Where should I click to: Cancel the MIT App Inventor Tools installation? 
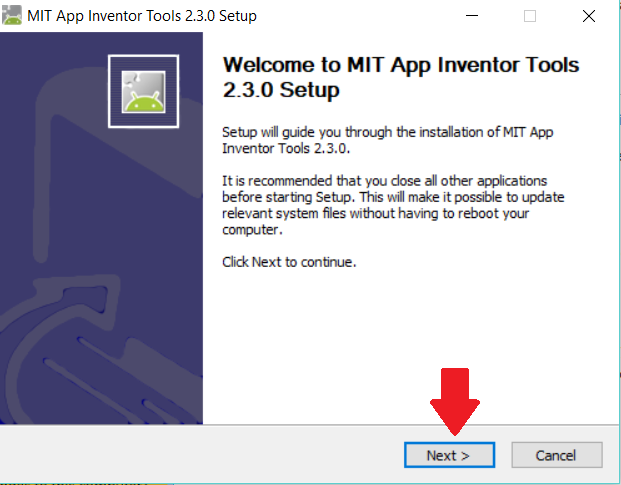coord(557,455)
